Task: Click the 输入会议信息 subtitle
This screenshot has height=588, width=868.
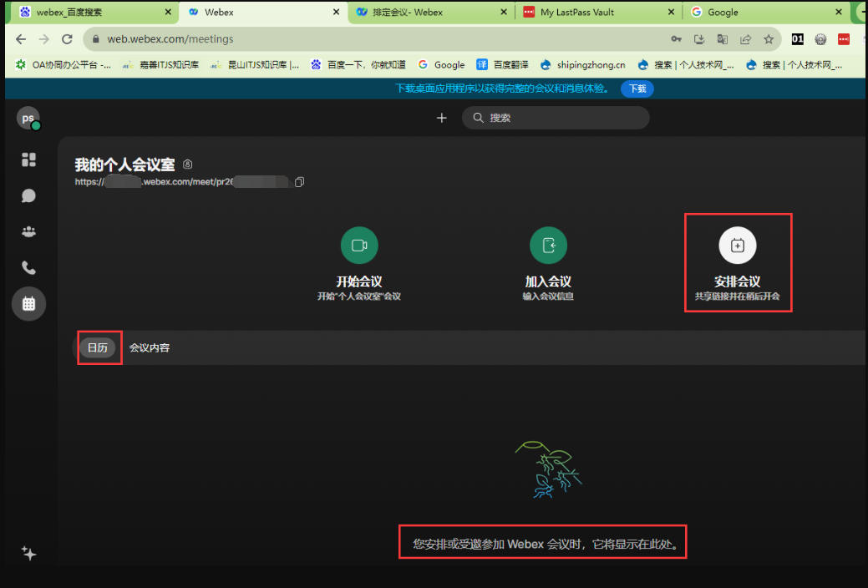Action: [x=548, y=297]
